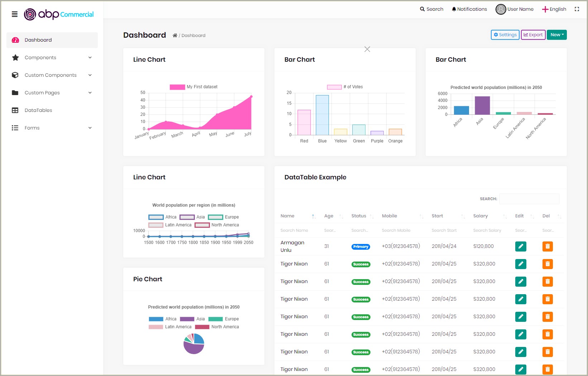Viewport: 588px width, 376px height.
Task: Click the Custom Components cube icon
Action: click(15, 75)
